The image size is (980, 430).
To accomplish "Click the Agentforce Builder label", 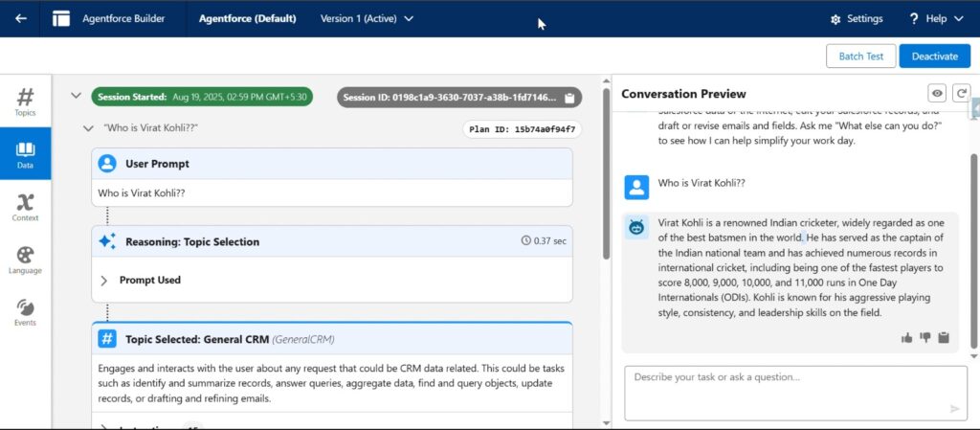I will coord(123,19).
